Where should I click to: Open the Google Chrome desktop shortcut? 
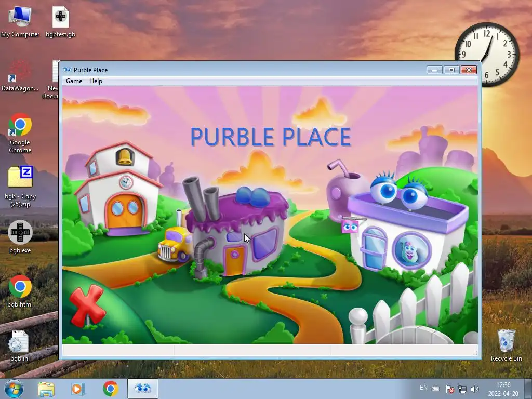point(20,133)
